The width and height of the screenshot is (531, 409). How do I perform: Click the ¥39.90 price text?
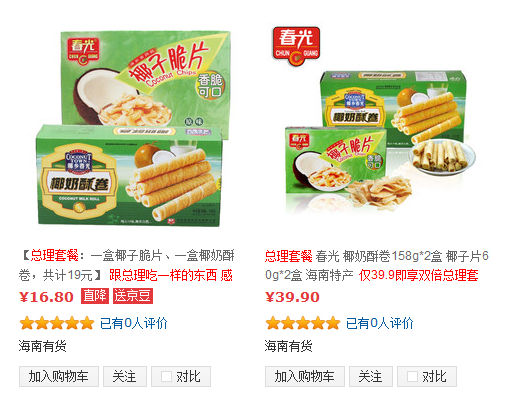click(292, 297)
